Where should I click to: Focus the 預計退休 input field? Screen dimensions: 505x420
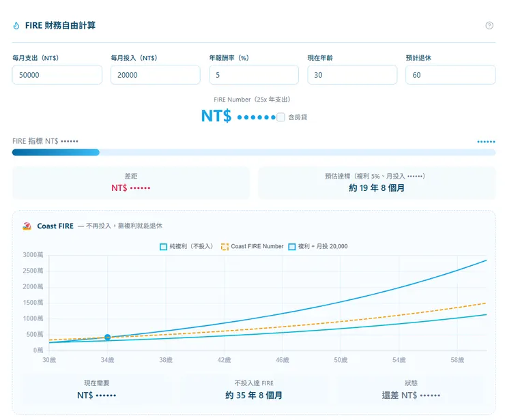(450, 75)
